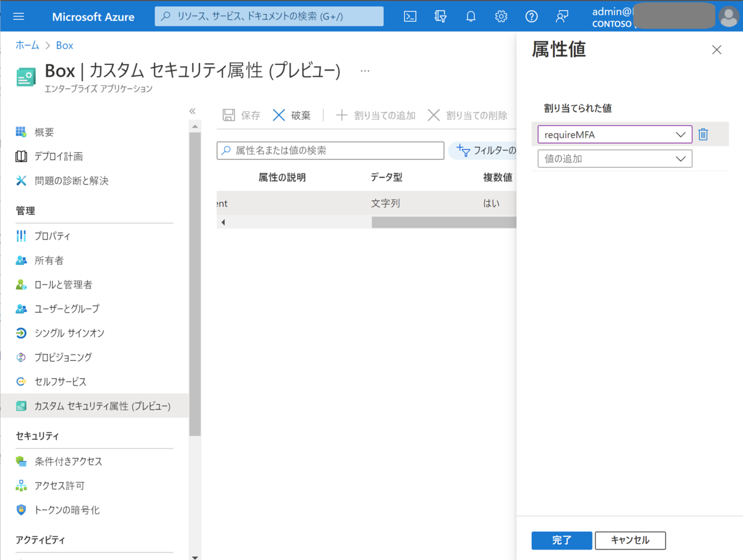Viewport: 743px width, 560px height.
Task: Click データ型 column header
Action: tap(386, 178)
